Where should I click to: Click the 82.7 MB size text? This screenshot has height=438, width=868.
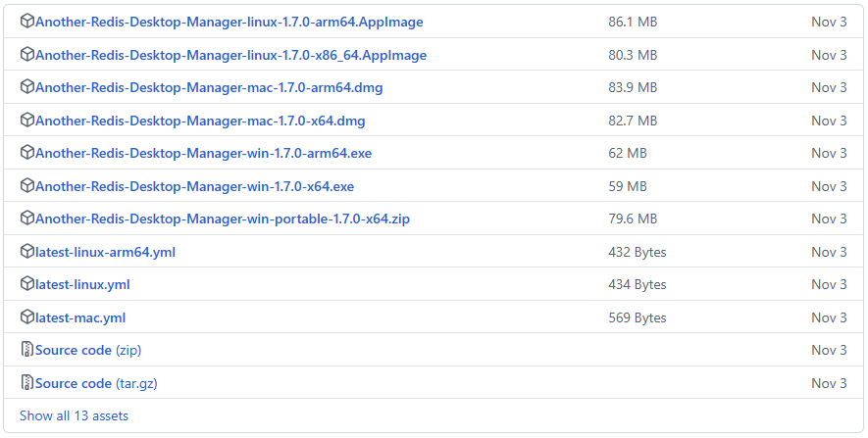click(x=633, y=121)
